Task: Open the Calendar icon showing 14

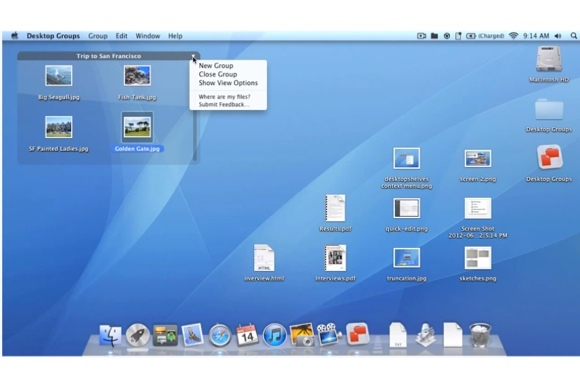Action: [247, 335]
